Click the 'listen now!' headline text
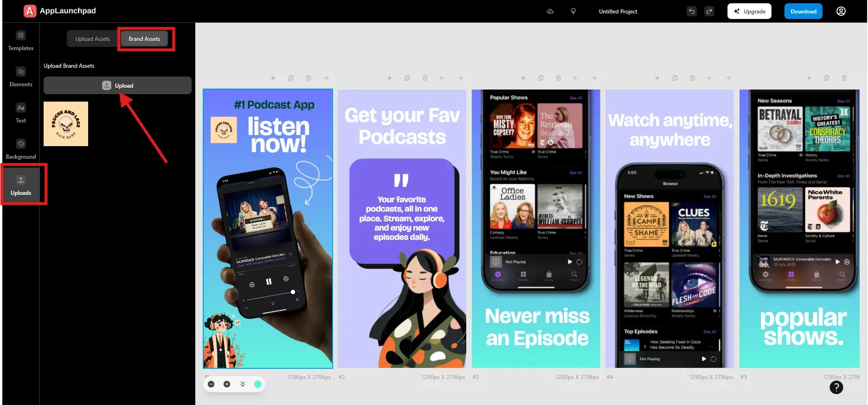868x405 pixels. click(x=278, y=135)
